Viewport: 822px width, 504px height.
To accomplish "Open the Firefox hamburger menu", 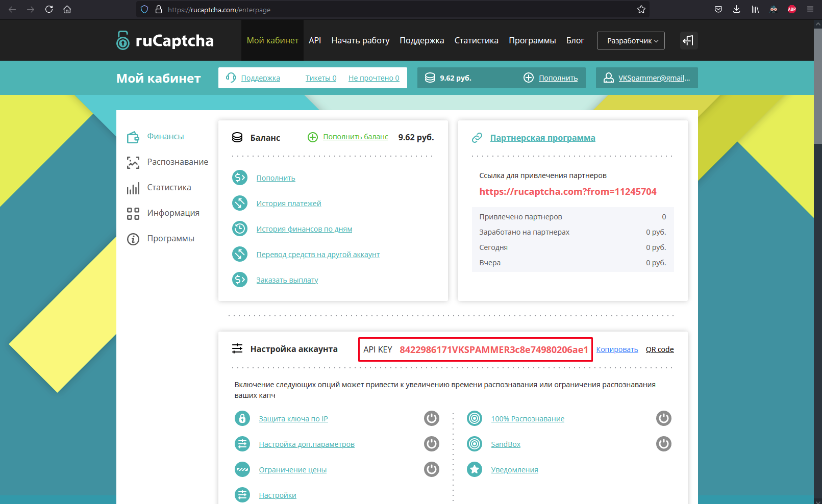I will 810,9.
